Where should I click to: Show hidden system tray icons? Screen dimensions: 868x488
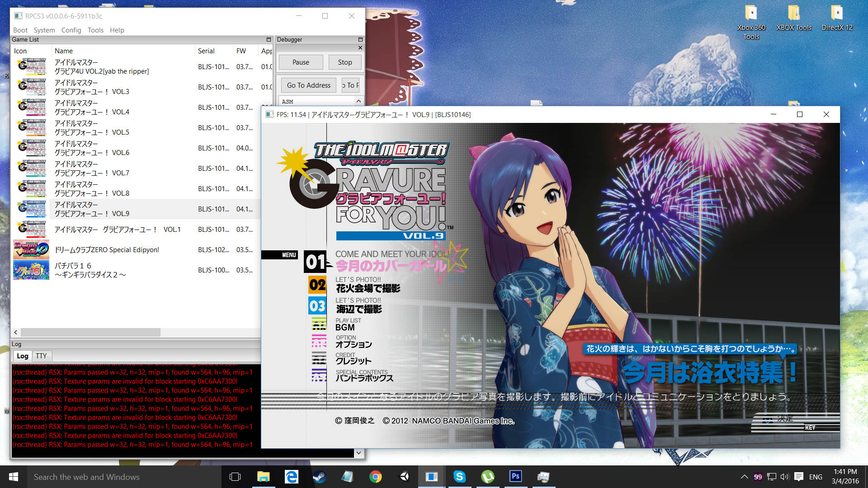(x=744, y=477)
